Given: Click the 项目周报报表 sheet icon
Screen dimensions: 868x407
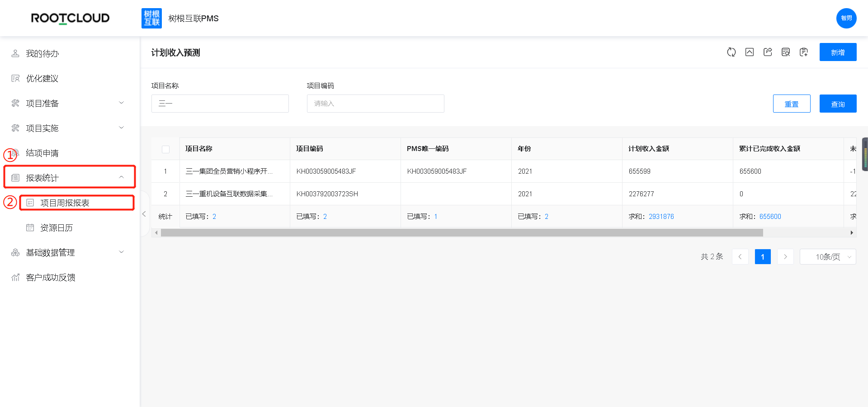Looking at the screenshot, I should click(30, 203).
